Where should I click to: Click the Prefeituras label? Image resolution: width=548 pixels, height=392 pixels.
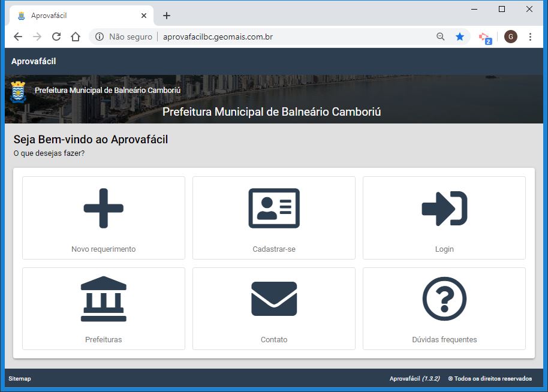[x=104, y=340]
